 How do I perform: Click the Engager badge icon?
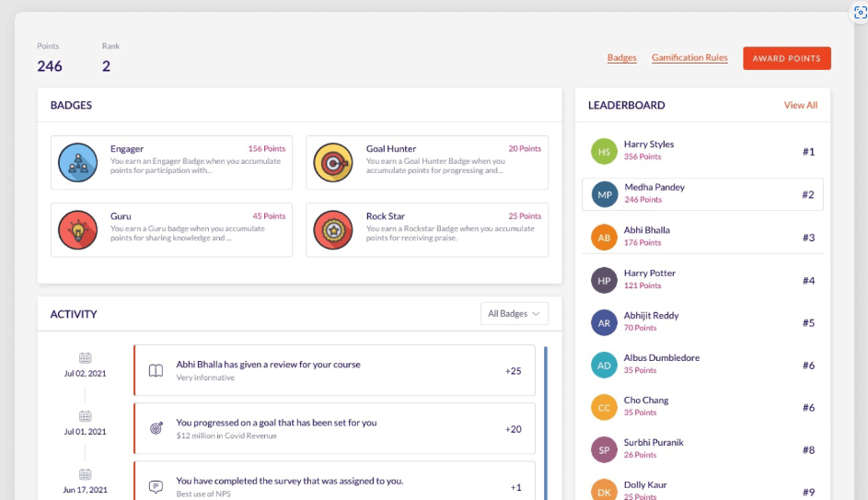coord(77,162)
